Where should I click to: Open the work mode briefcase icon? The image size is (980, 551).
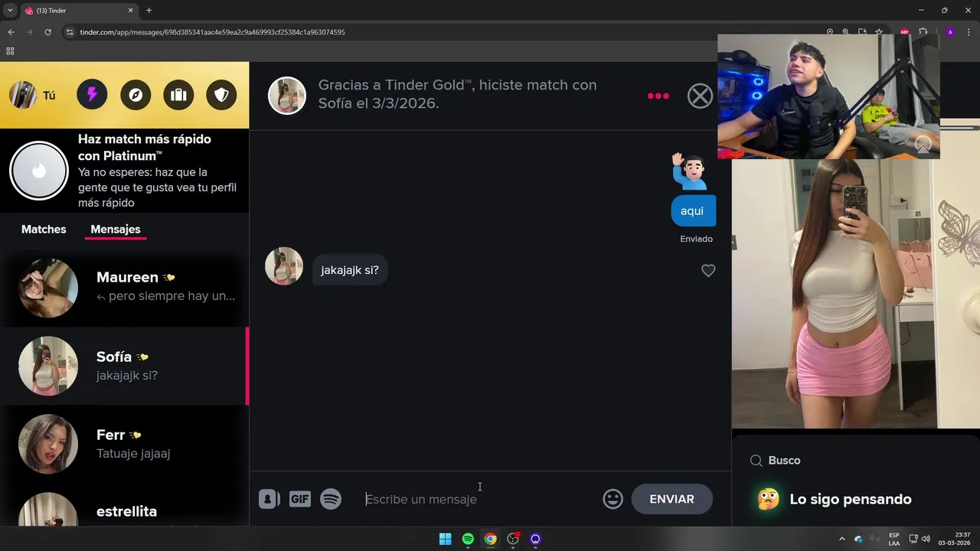(x=178, y=95)
